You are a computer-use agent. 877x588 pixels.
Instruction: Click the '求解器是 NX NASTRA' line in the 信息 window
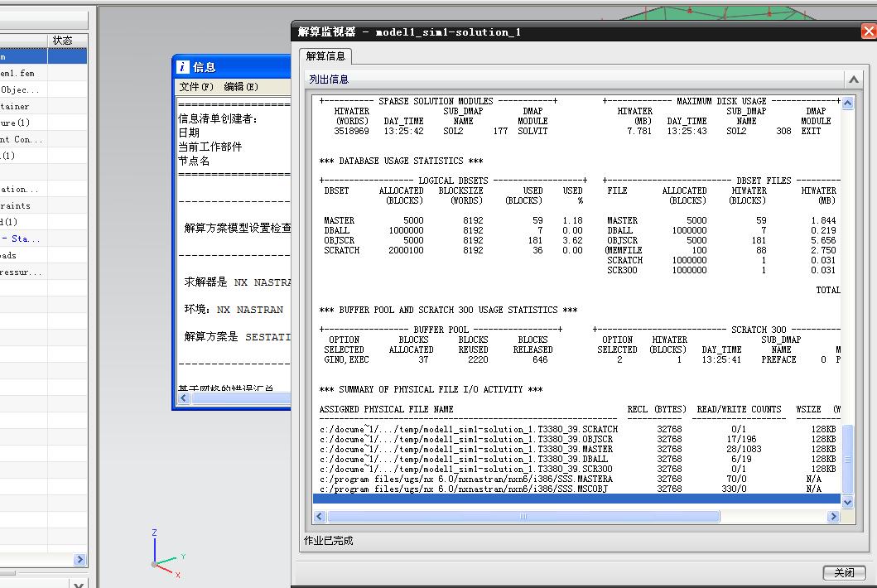pos(238,282)
